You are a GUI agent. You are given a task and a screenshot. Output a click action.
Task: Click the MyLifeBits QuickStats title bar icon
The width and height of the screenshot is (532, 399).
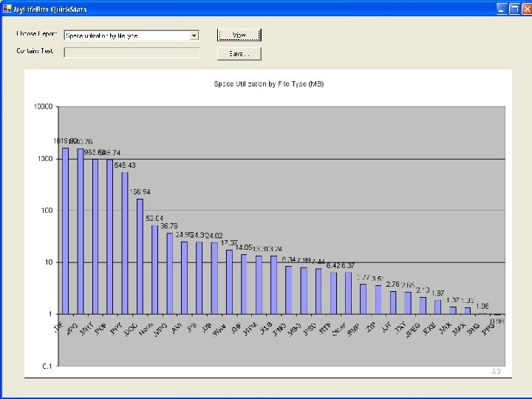7,8
